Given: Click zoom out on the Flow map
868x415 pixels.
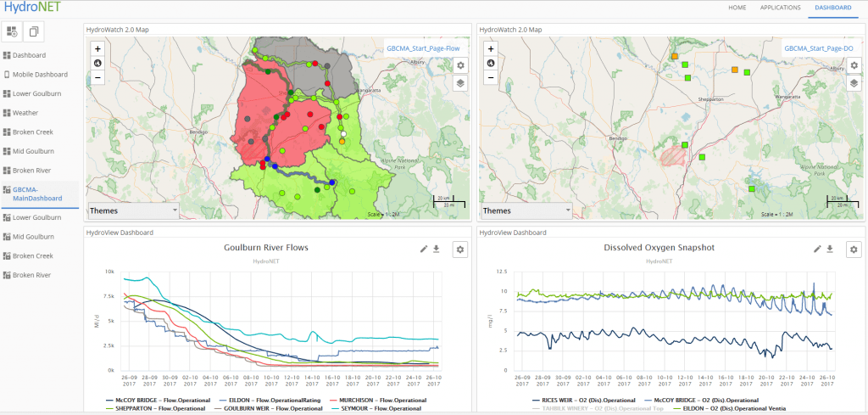Looking at the screenshot, I should click(98, 77).
